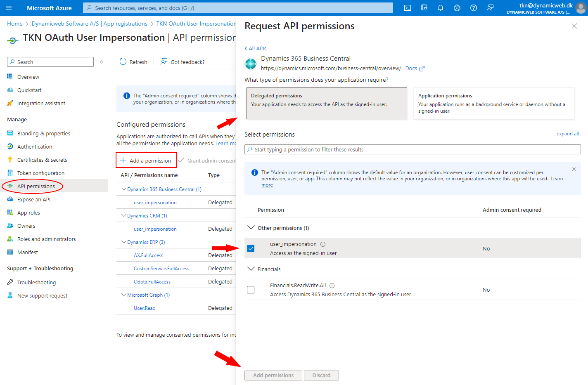Open portal settings gear
The image size is (588, 385).
pos(457,8)
